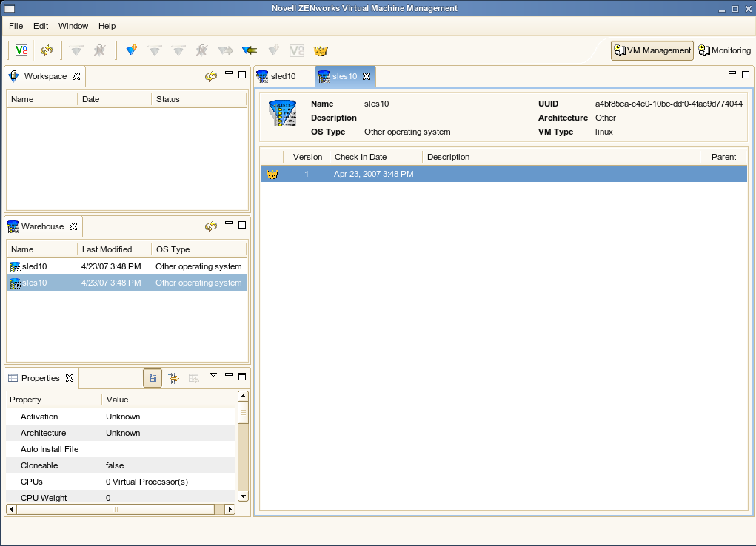Click the yellow refresh arrows in the main toolbar
The width and height of the screenshot is (756, 546).
tap(47, 50)
